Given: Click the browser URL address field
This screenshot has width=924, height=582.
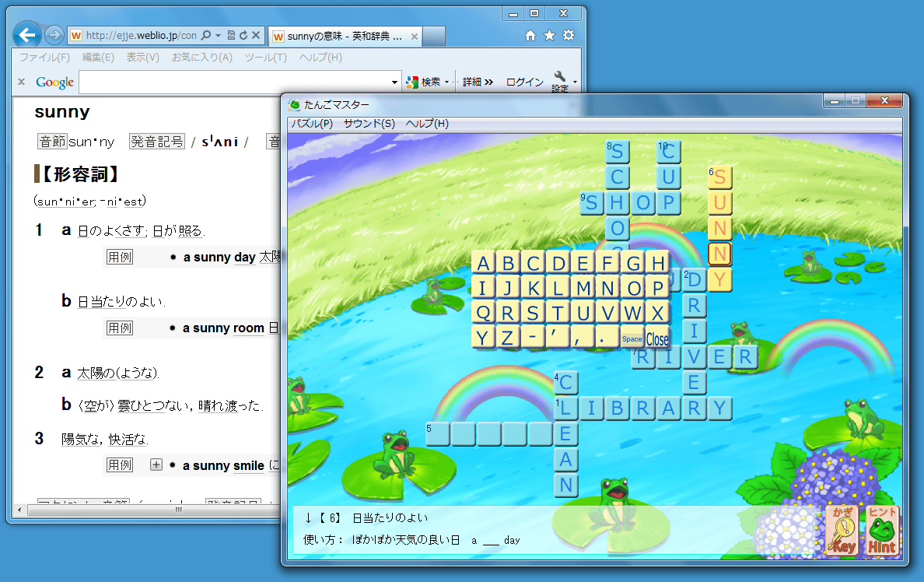Looking at the screenshot, I should point(141,35).
